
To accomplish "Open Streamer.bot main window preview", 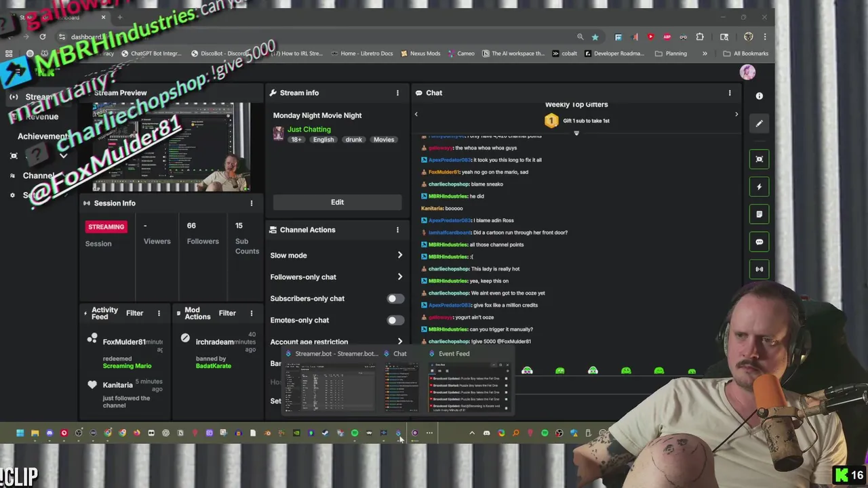I will click(330, 382).
